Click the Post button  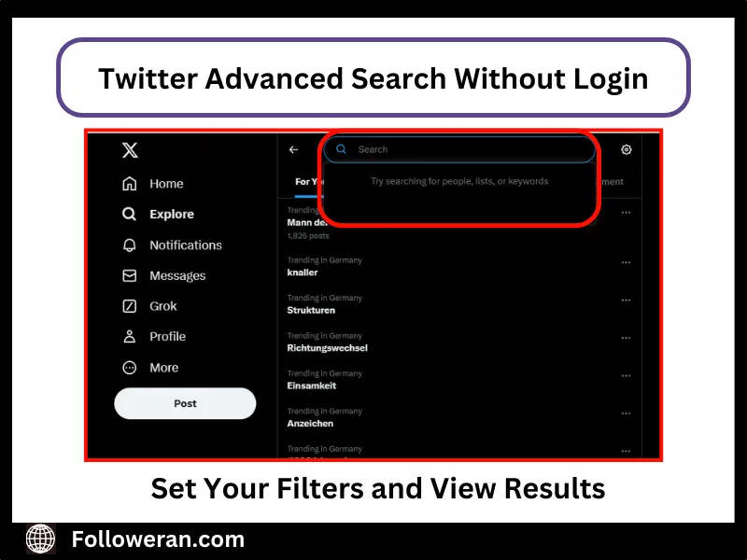pos(185,403)
